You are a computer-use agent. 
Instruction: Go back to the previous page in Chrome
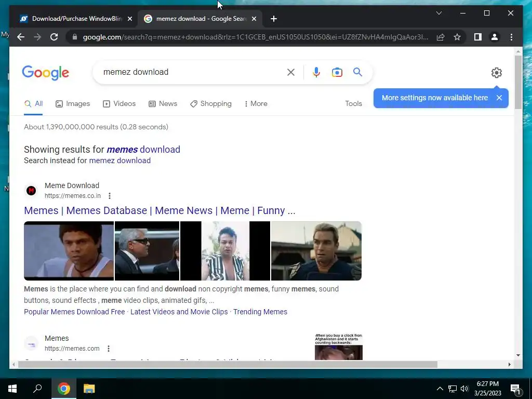tap(21, 37)
